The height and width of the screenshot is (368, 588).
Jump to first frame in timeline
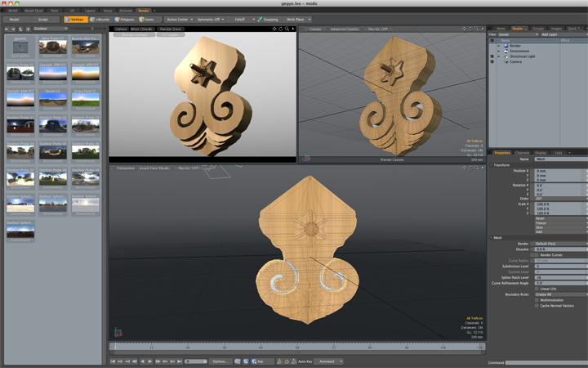pos(113,361)
